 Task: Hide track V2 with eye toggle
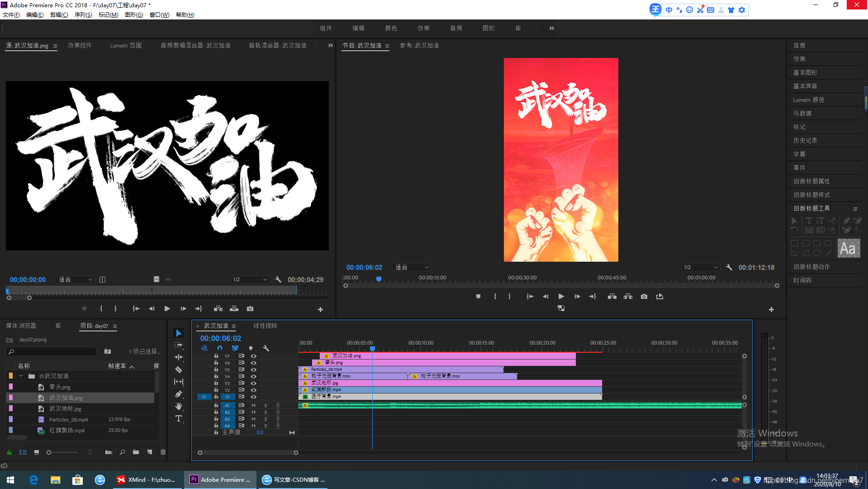(x=253, y=390)
